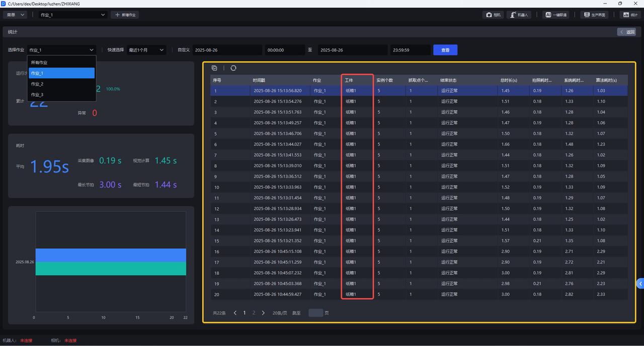
Task: Go to the next results page
Action: coord(263,313)
